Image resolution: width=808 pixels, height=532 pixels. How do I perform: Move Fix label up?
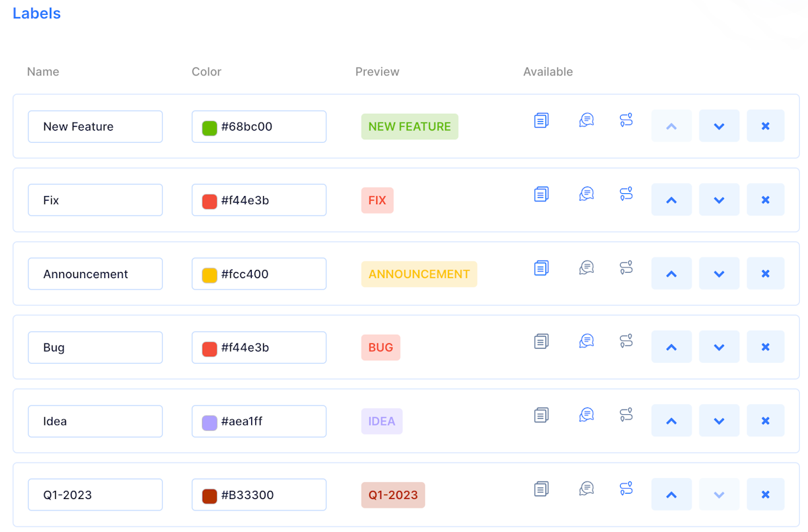tap(671, 199)
